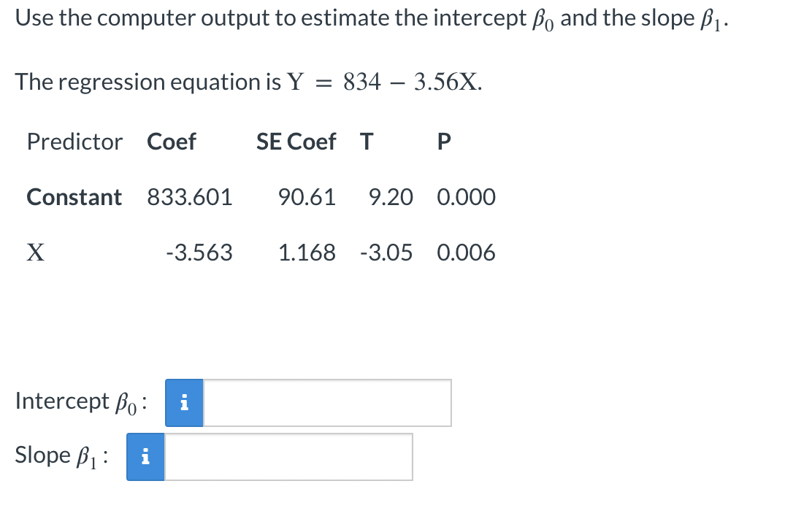Image resolution: width=812 pixels, height=508 pixels.
Task: Select the Constant coefficient value 833.601
Action: (x=190, y=197)
